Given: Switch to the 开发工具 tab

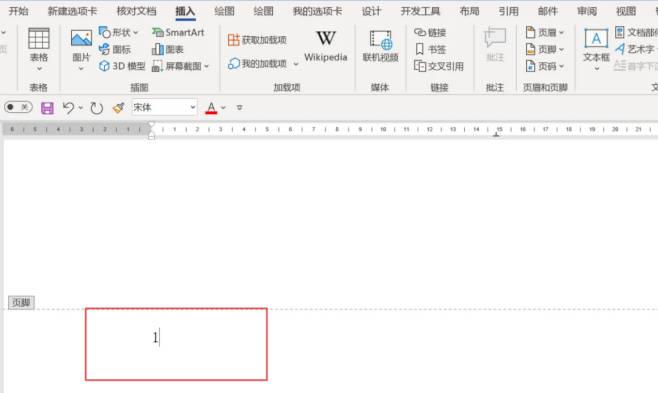Looking at the screenshot, I should tap(420, 11).
